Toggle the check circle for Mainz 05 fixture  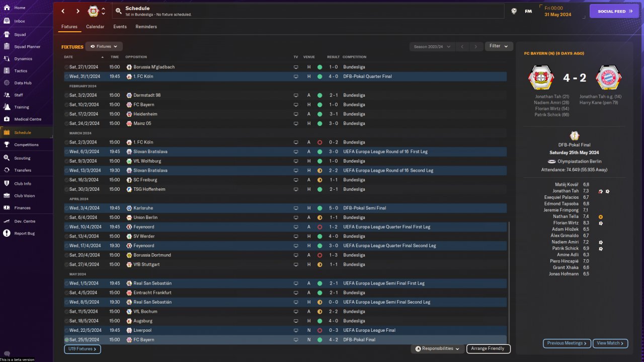pyautogui.click(x=66, y=123)
